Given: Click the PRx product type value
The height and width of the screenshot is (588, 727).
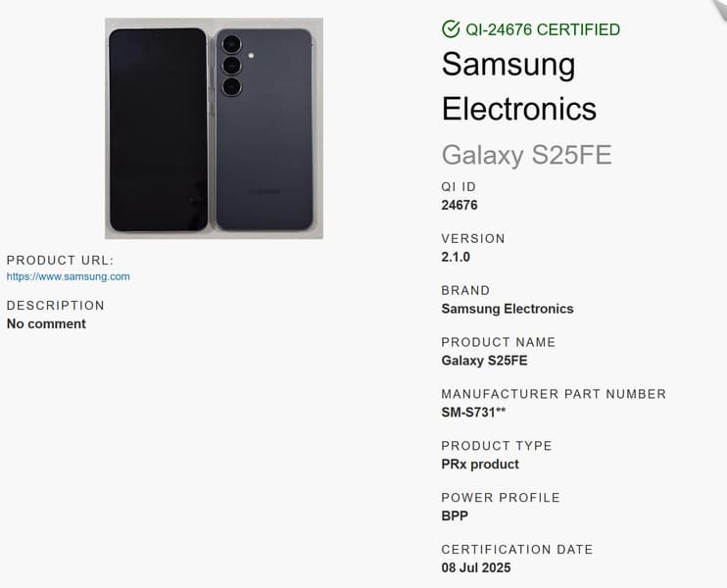Looking at the screenshot, I should 480,465.
